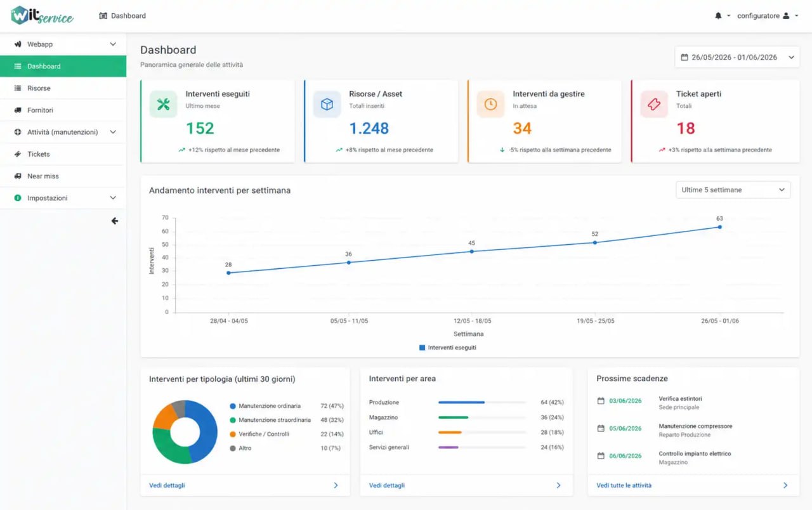Open Fornitori from the sidebar
This screenshot has width=812, height=510.
pos(63,110)
